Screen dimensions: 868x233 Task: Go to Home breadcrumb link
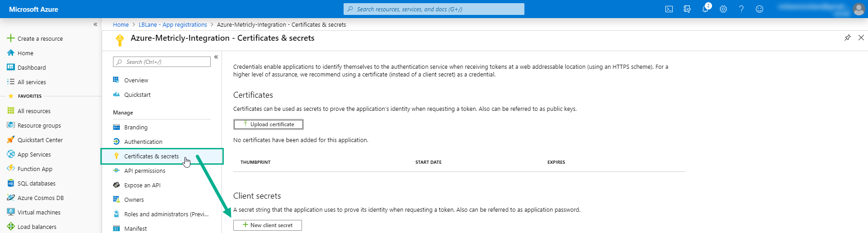click(121, 24)
